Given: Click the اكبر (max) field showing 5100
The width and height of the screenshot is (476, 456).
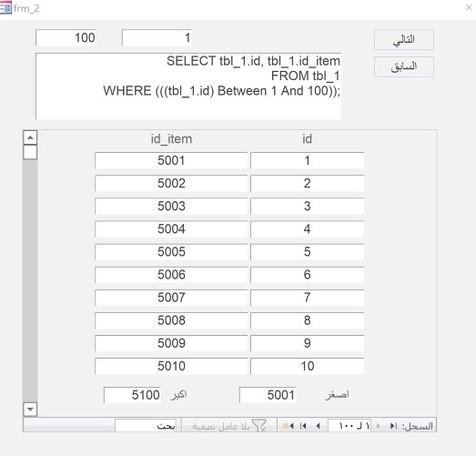Looking at the screenshot, I should tap(132, 395).
